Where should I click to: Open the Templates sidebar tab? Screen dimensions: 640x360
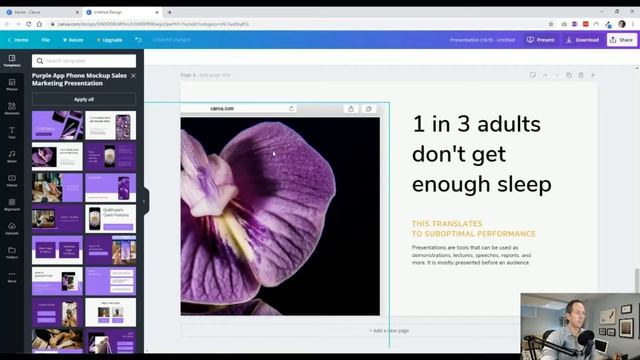pyautogui.click(x=12, y=61)
